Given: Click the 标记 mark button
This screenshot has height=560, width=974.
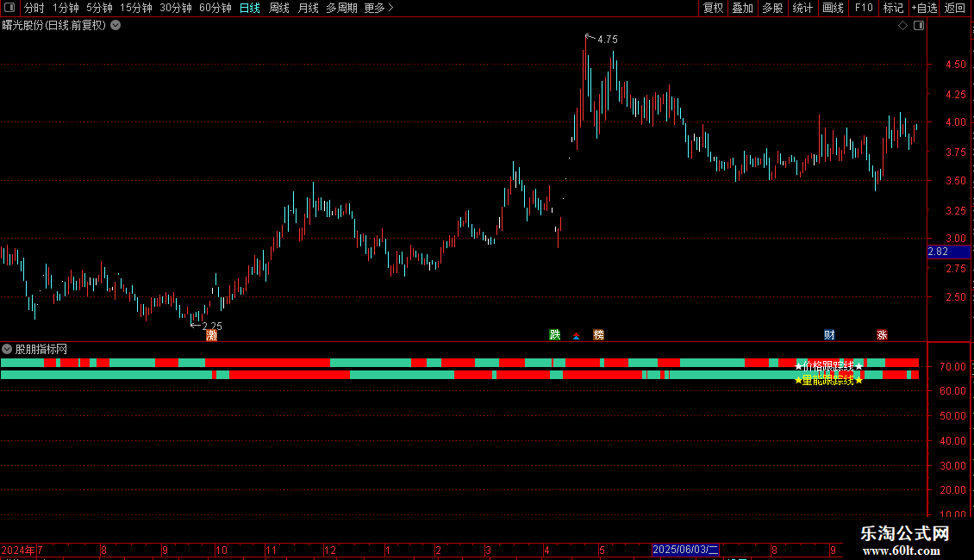Looking at the screenshot, I should point(893,8).
